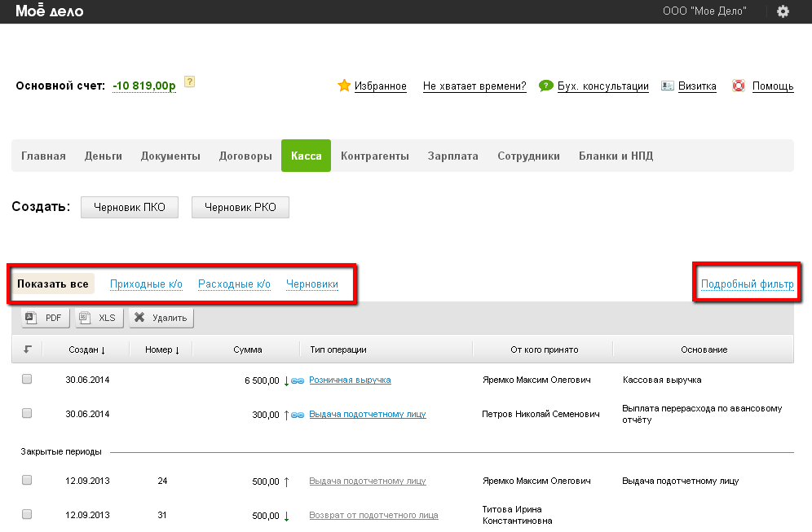812x532 pixels.
Task: Click the green chat bubble consultation icon
Action: 546,86
